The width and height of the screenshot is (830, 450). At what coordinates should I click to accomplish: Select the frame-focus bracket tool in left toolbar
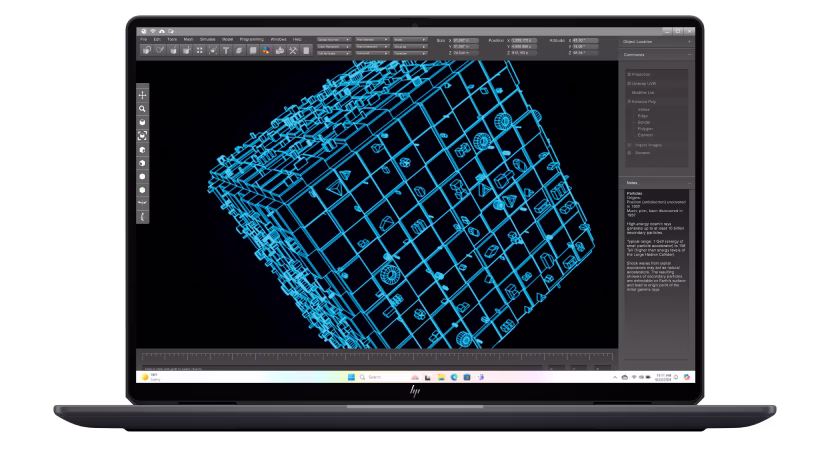[x=142, y=136]
